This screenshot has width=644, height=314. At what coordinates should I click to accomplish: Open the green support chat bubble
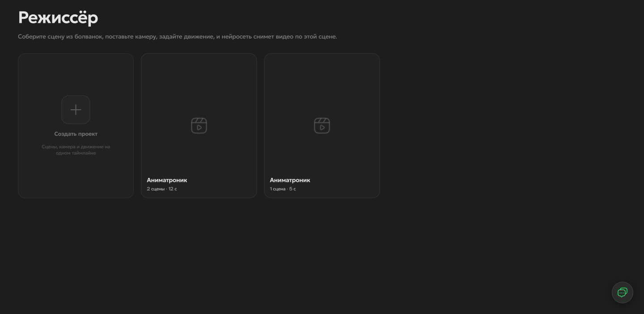[x=622, y=292]
